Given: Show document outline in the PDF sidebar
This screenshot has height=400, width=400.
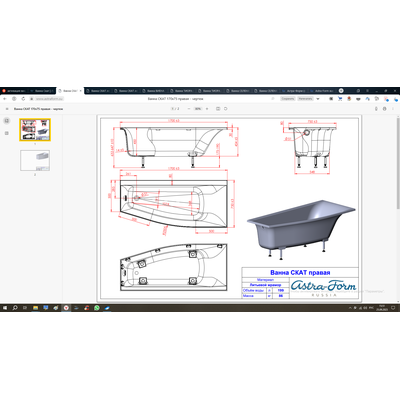Looking at the screenshot, I should [x=7, y=133].
